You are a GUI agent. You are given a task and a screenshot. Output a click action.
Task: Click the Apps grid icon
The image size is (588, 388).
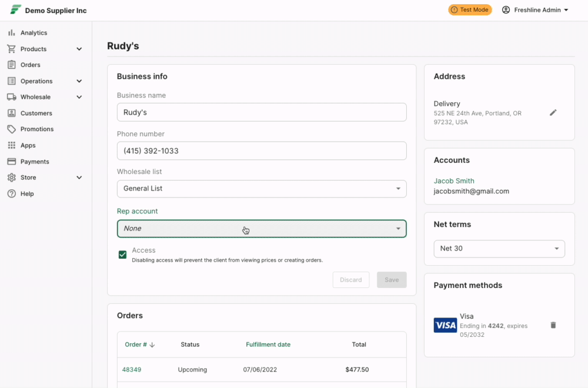pyautogui.click(x=11, y=145)
